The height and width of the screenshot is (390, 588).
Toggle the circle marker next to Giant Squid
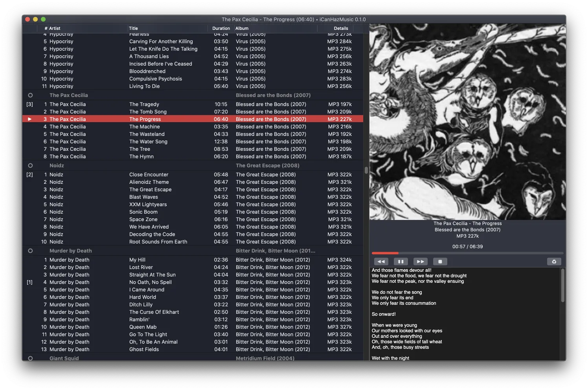pyautogui.click(x=30, y=358)
